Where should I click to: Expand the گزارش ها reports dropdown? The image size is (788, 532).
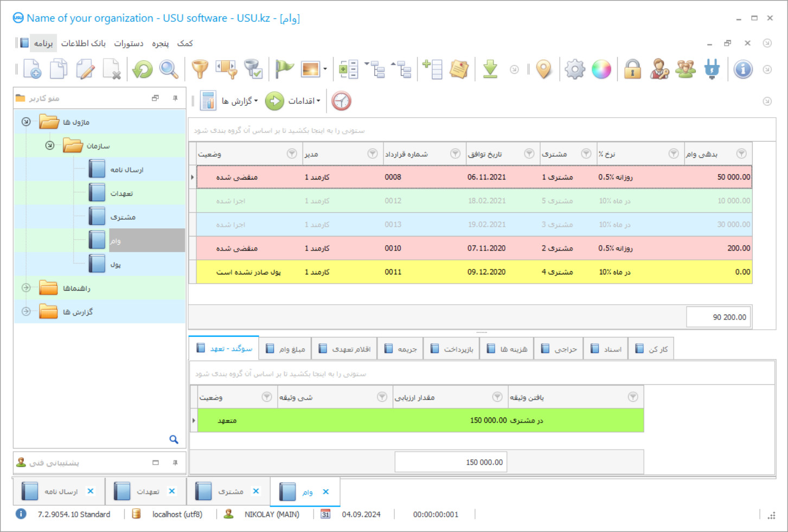pos(239,101)
